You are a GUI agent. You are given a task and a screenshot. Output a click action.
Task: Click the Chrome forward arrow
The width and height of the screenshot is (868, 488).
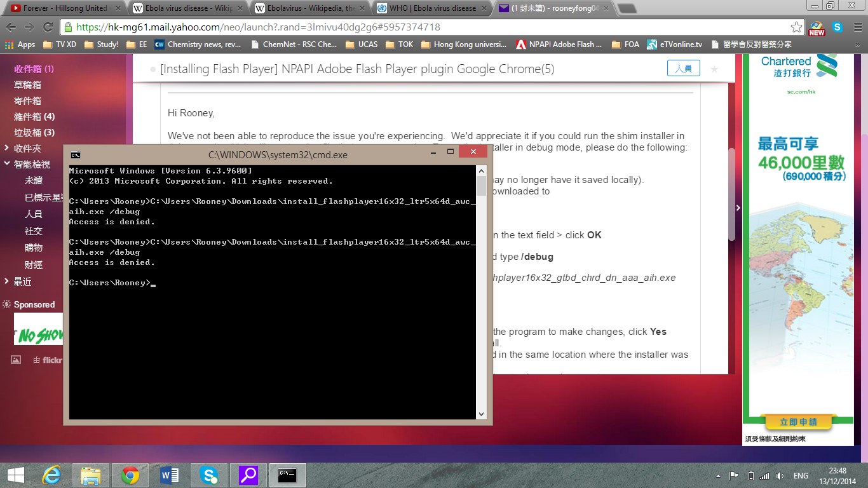click(x=29, y=27)
